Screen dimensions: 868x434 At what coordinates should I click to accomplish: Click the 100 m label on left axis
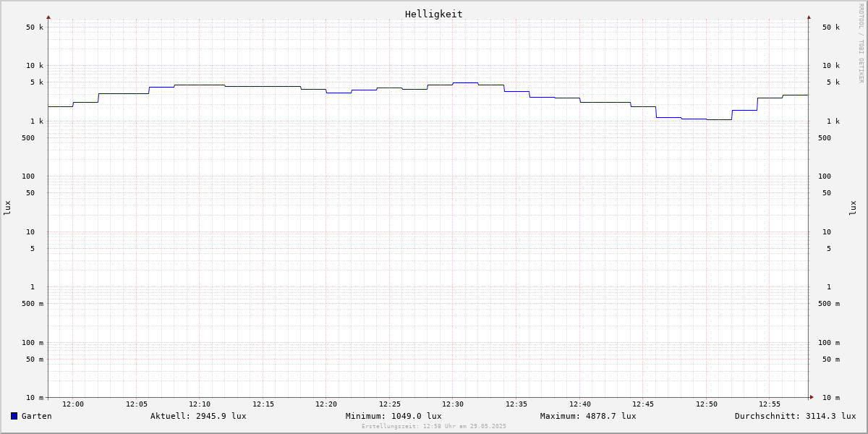click(33, 343)
